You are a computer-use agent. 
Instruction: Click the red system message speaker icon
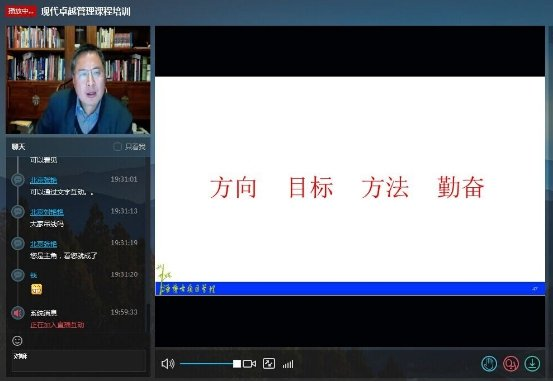(x=18, y=313)
